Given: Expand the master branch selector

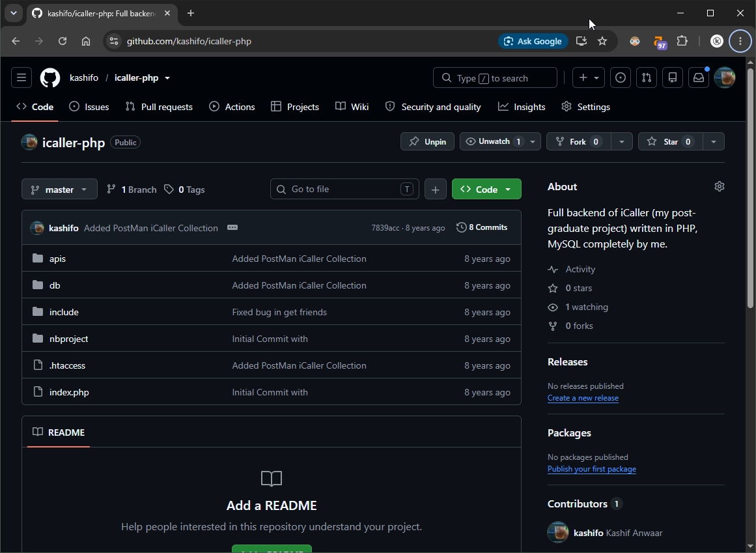Looking at the screenshot, I should 59,189.
